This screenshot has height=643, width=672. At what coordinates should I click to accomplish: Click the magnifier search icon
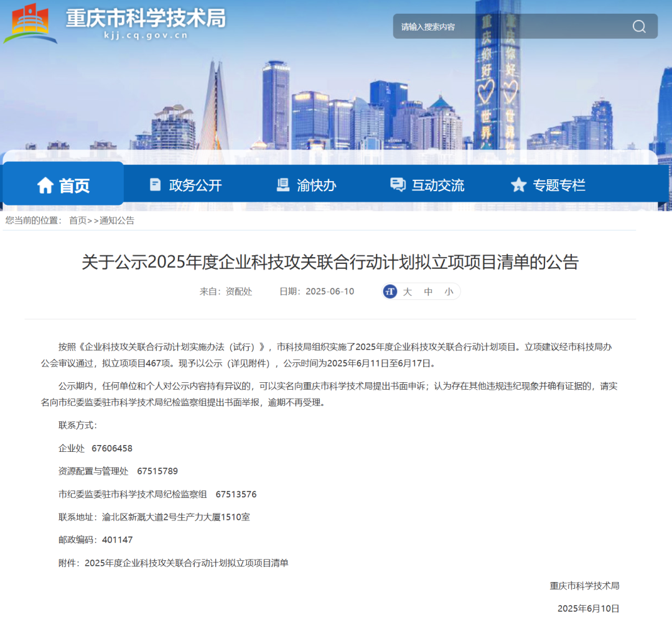tap(638, 26)
